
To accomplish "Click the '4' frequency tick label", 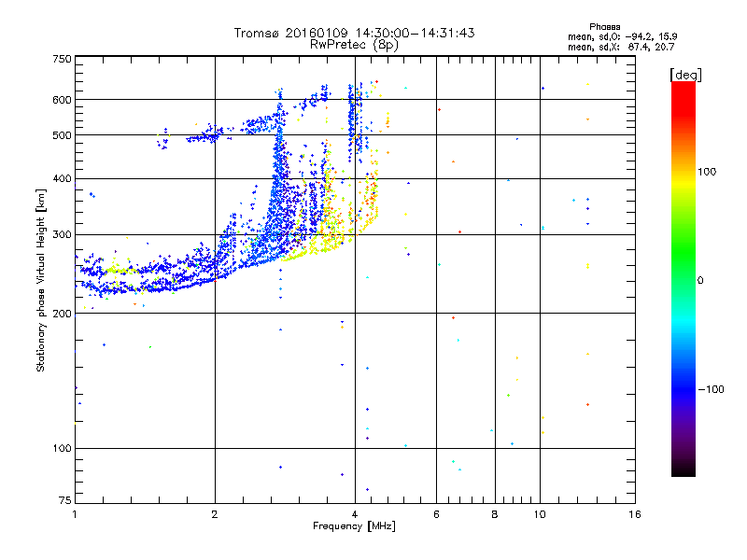I will coord(355,514).
